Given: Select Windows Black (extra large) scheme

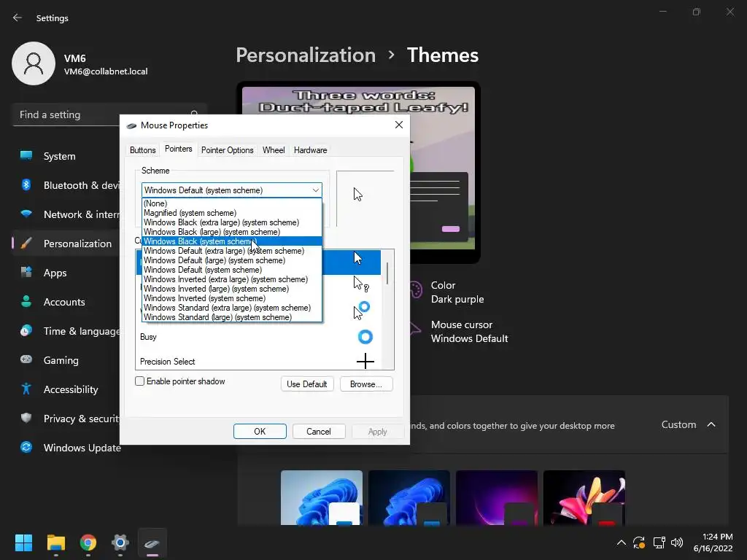Looking at the screenshot, I should [232, 222].
